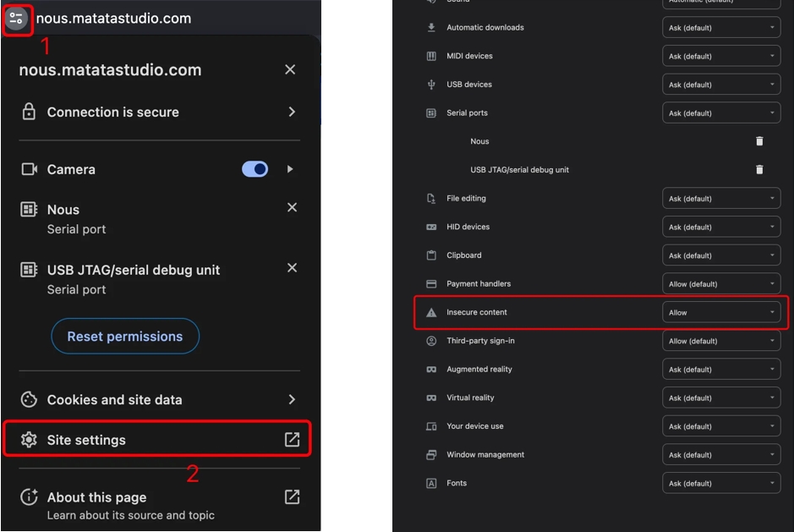
Task: Click the lock icon beside Connection is secure
Action: click(29, 112)
